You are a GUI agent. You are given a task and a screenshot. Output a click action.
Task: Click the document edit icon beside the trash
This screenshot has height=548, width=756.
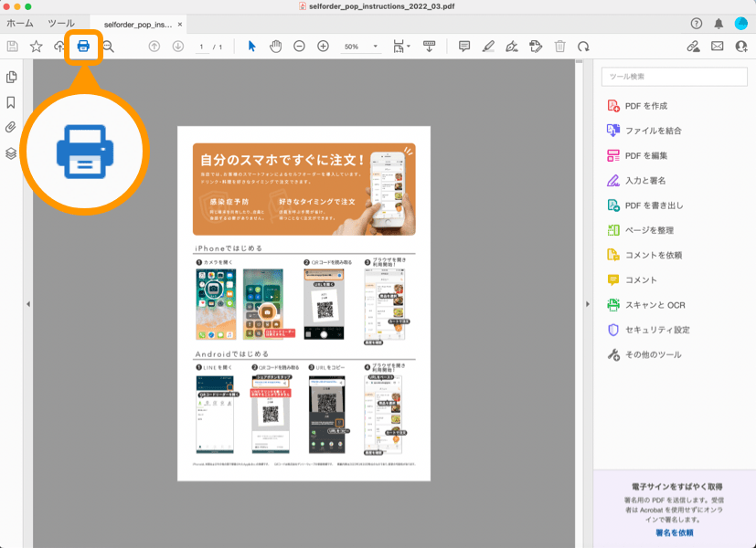click(535, 47)
